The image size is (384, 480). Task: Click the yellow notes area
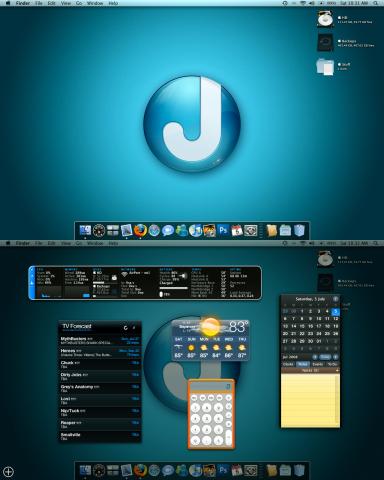click(310, 400)
